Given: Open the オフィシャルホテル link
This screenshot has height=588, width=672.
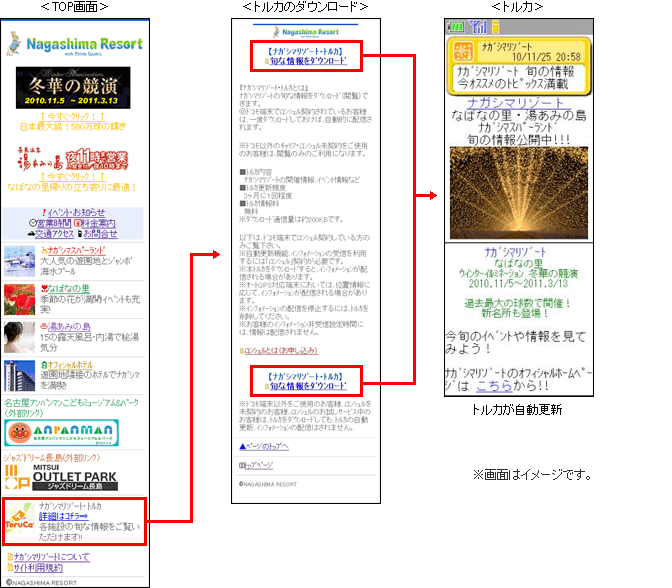Looking at the screenshot, I should pyautogui.click(x=70, y=365).
